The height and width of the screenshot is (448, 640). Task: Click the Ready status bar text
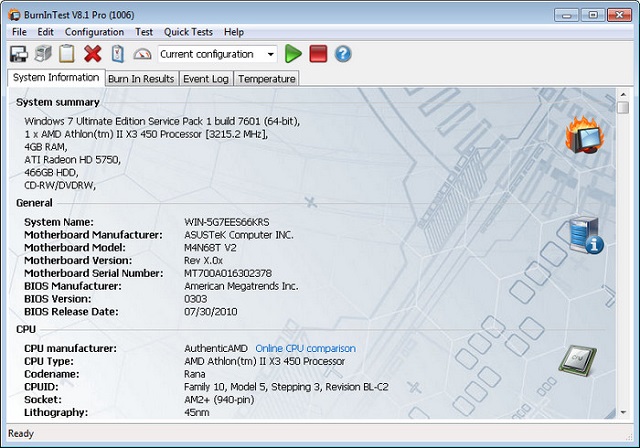click(x=21, y=433)
